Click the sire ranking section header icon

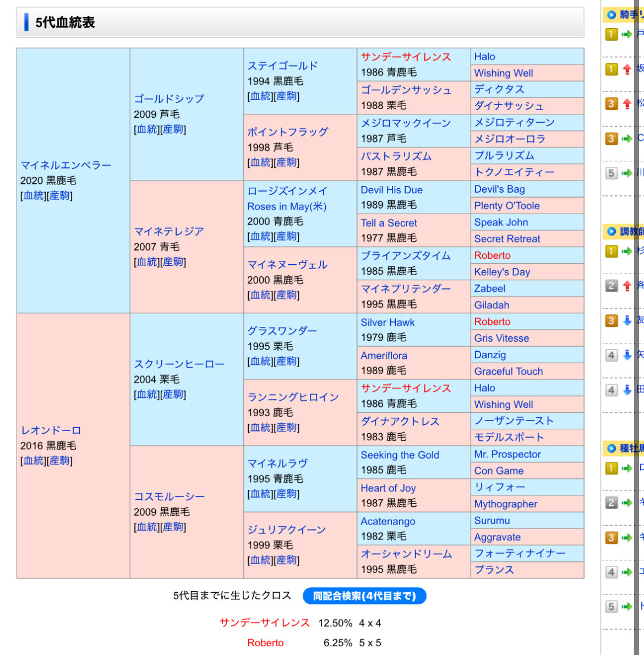click(611, 448)
